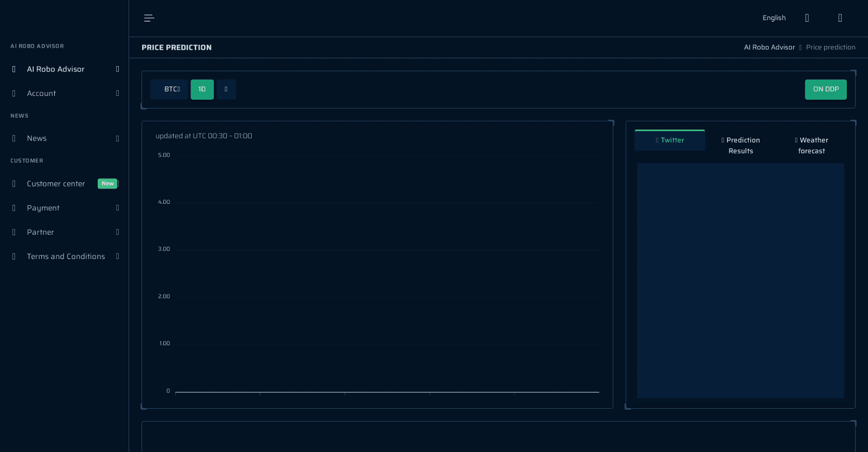Toggle the ON DDP button

coord(826,89)
